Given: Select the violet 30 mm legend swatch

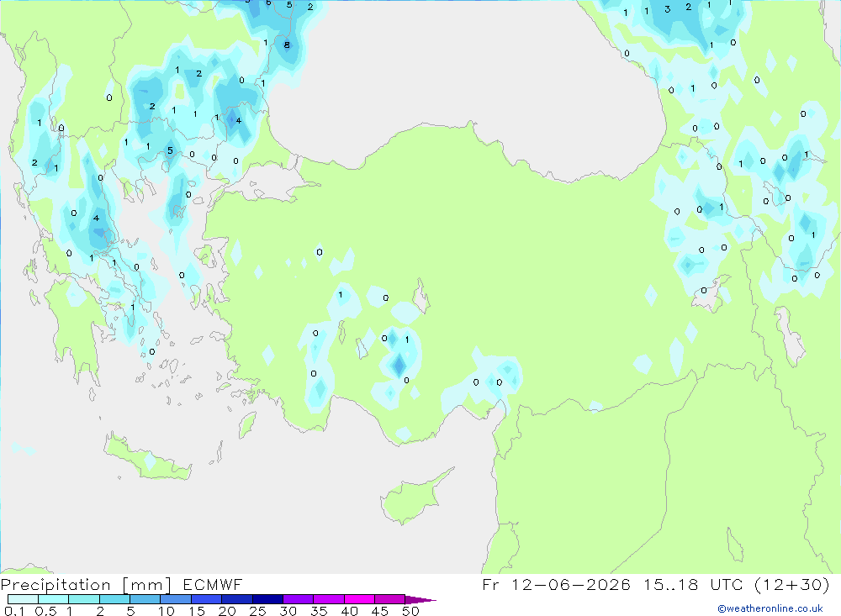Looking at the screenshot, I should click(299, 599).
